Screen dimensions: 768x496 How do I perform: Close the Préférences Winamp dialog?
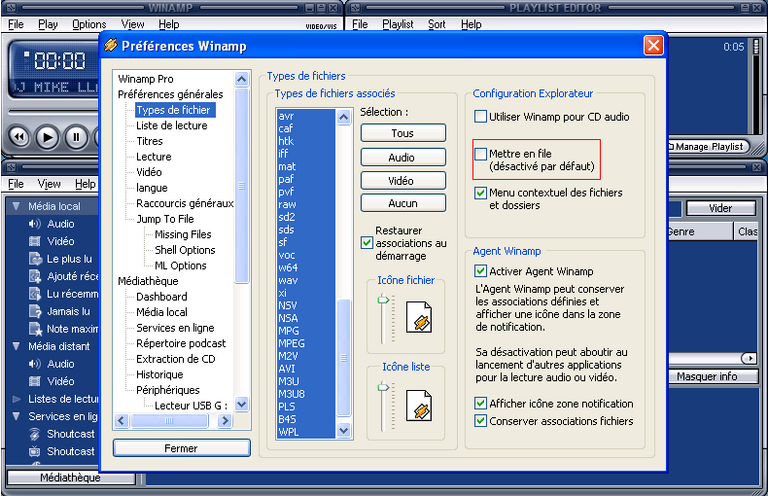pyautogui.click(x=653, y=46)
